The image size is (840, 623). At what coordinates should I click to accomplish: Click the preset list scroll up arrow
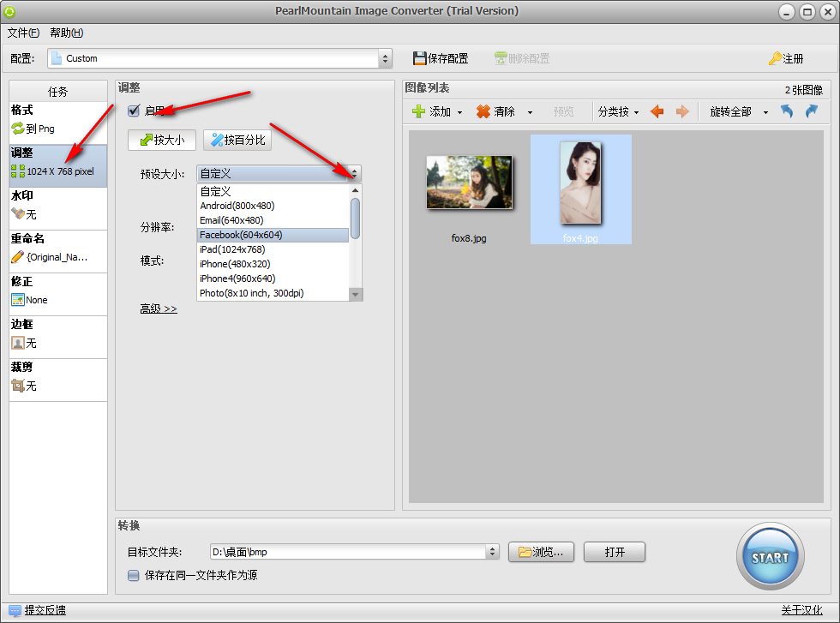(355, 191)
